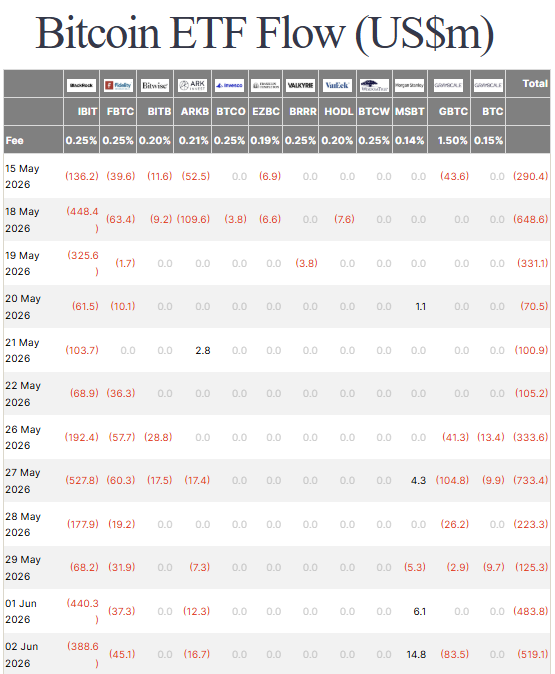The width and height of the screenshot is (555, 674).
Task: Click the 1.1 MSBT value on 20 May
Action: (420, 306)
